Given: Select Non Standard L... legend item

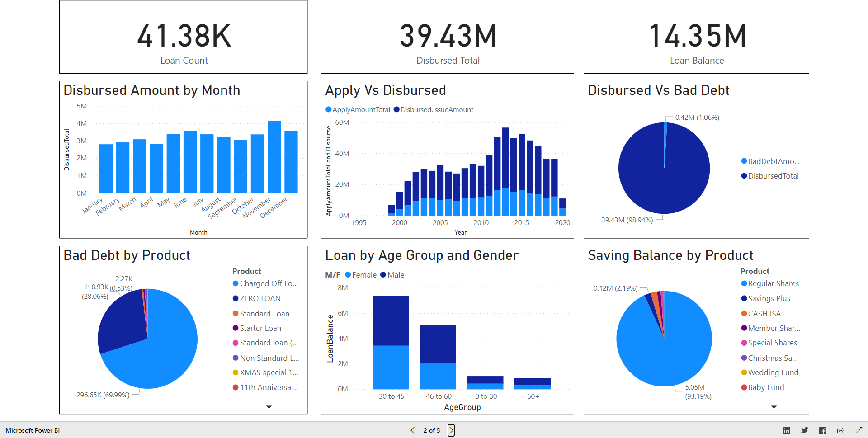Looking at the screenshot, I should click(x=266, y=358).
